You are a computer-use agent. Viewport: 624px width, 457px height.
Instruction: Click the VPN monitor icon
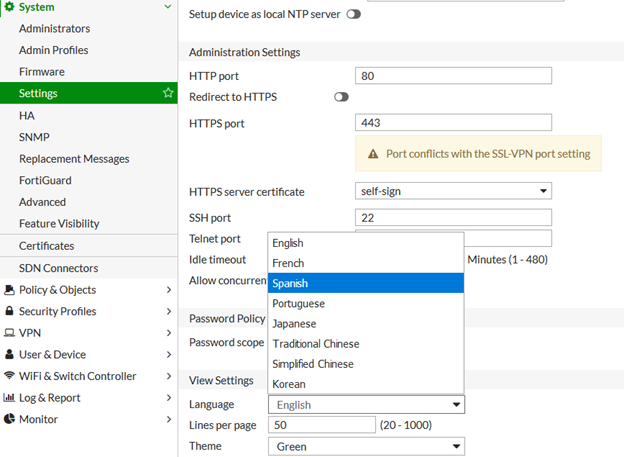coord(9,333)
